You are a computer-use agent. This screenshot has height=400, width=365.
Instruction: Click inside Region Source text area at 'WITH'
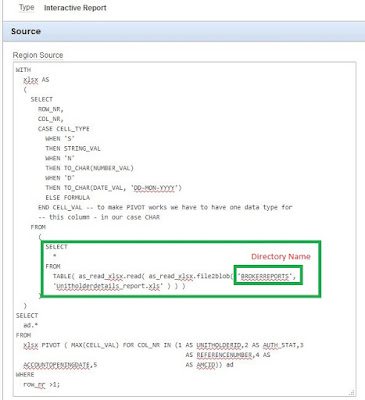point(23,70)
